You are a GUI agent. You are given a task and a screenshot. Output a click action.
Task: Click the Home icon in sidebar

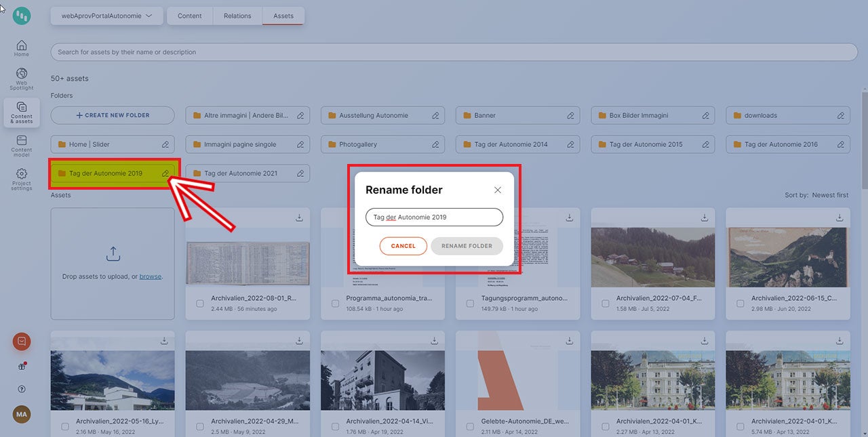click(x=21, y=48)
